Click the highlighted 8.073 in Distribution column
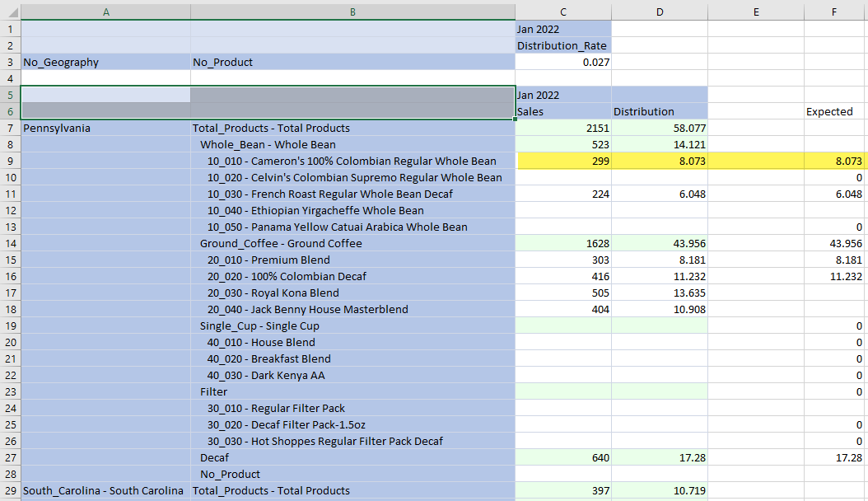The image size is (868, 501). point(660,162)
